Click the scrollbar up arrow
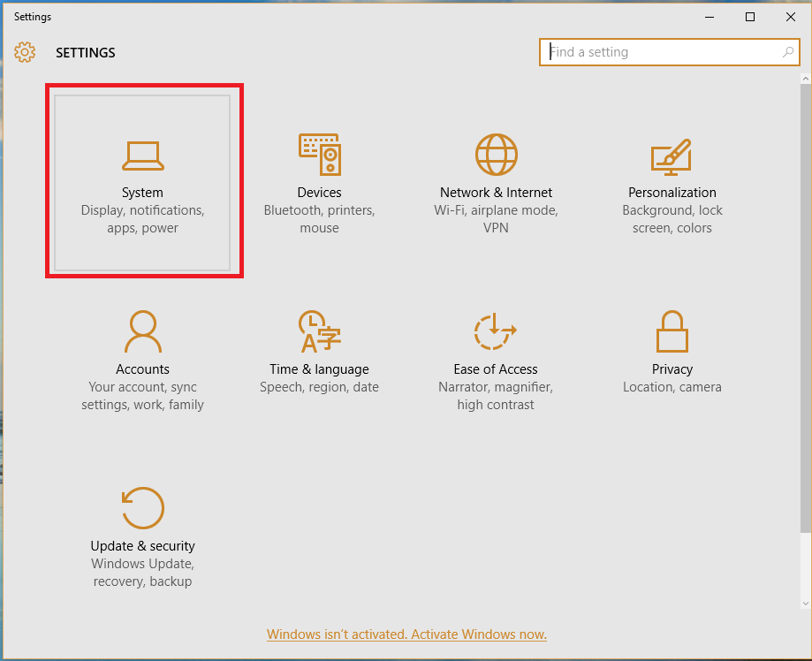The width and height of the screenshot is (812, 661). 805,79
